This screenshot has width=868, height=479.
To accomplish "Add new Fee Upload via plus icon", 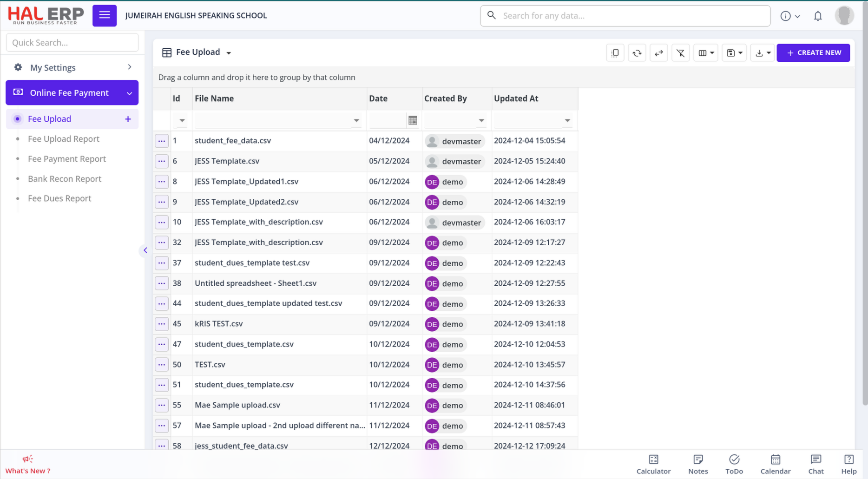I will tap(128, 119).
